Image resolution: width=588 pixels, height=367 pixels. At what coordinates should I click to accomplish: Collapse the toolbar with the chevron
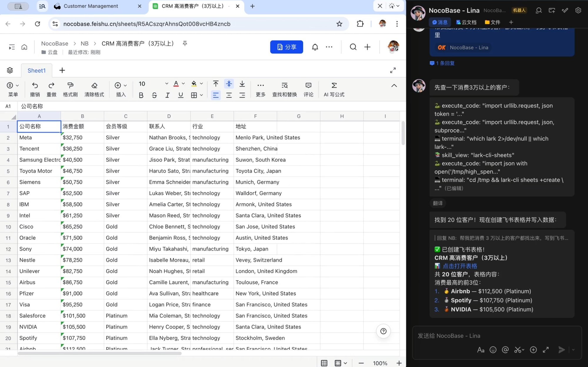[x=394, y=86]
